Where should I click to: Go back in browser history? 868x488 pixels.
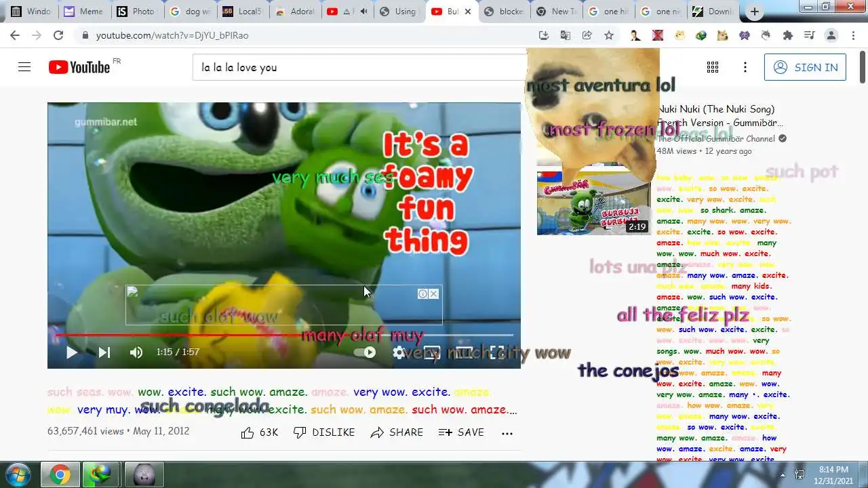point(15,35)
